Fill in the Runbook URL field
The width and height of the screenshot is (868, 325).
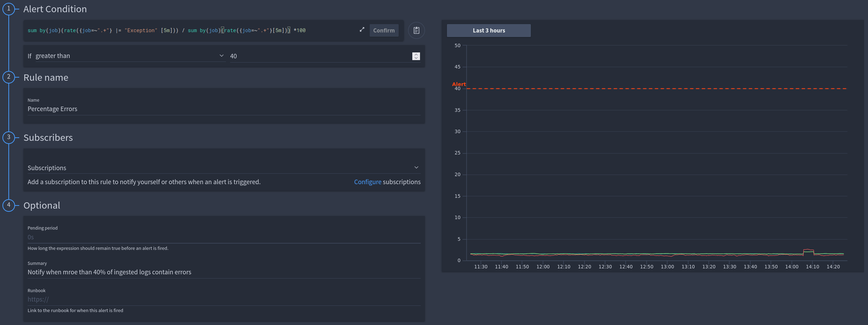[x=224, y=299]
